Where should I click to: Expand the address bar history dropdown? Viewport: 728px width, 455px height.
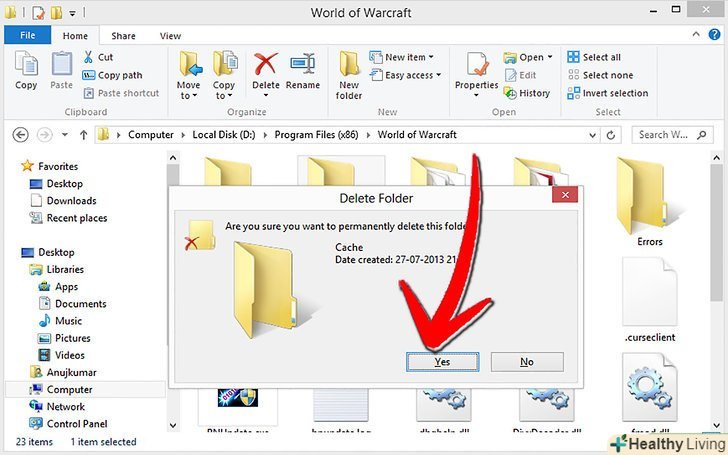coord(592,135)
